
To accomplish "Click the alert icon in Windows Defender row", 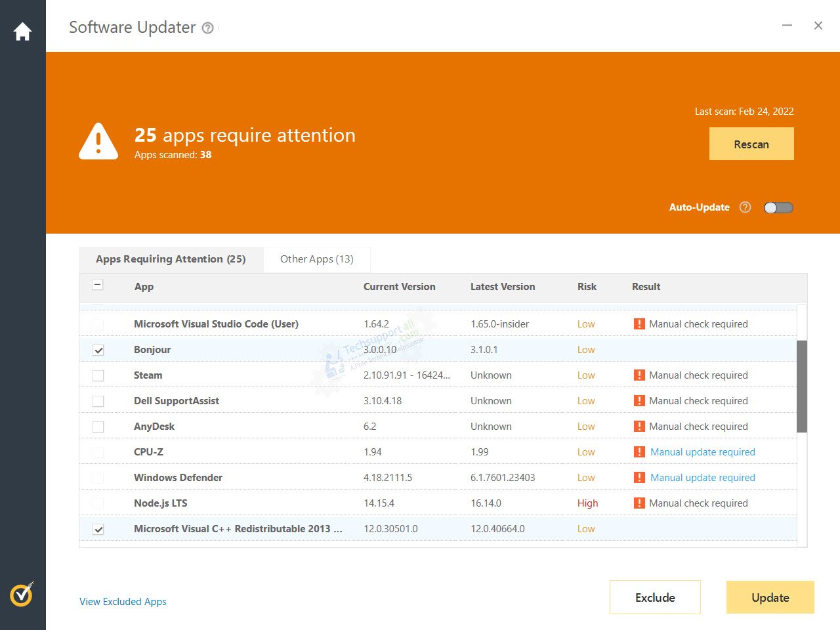I will click(x=639, y=478).
